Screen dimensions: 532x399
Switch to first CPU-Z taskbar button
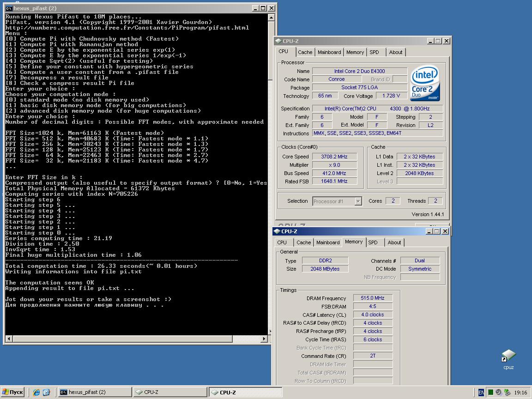(170, 392)
